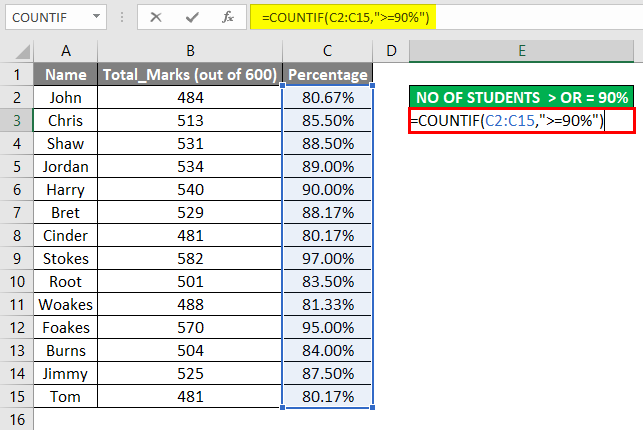Click John's marks 484
Image resolution: width=643 pixels, height=430 pixels.
click(x=190, y=98)
